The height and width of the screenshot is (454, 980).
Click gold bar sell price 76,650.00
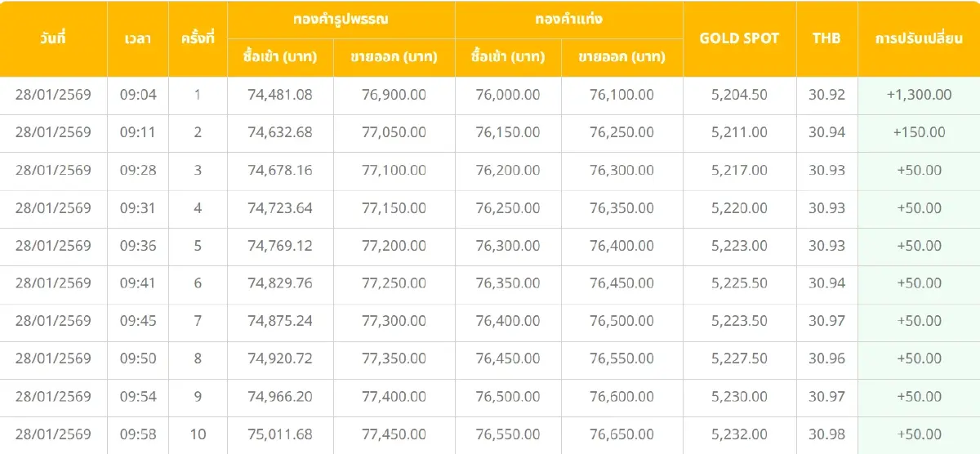point(621,434)
